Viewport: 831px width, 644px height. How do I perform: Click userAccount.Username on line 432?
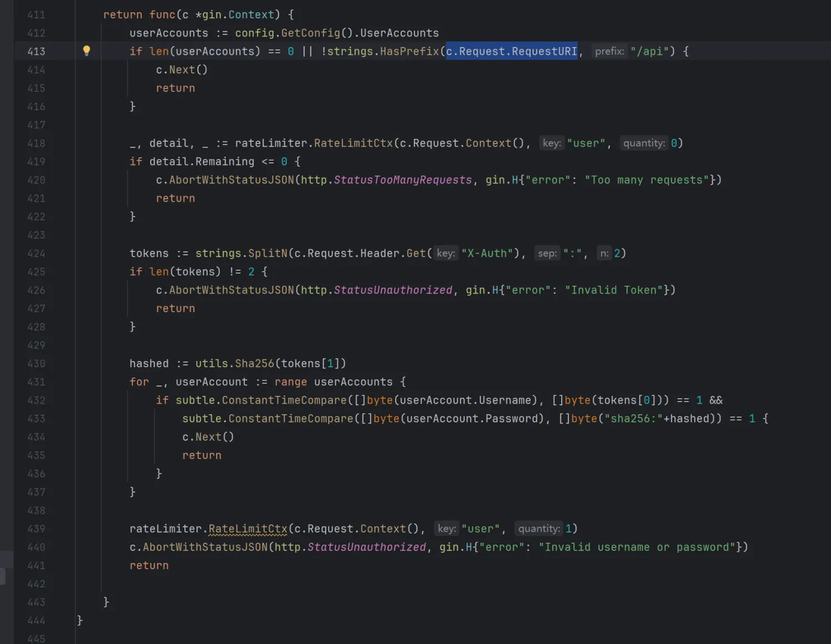click(x=465, y=400)
